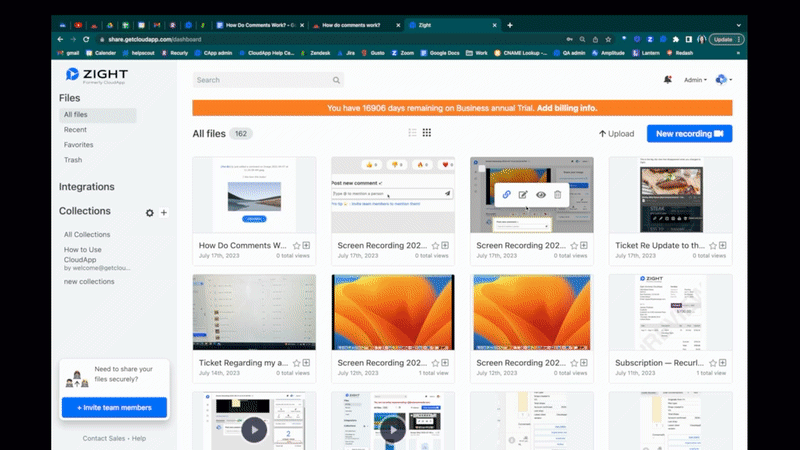
Task: Open All Collections
Action: (x=87, y=235)
